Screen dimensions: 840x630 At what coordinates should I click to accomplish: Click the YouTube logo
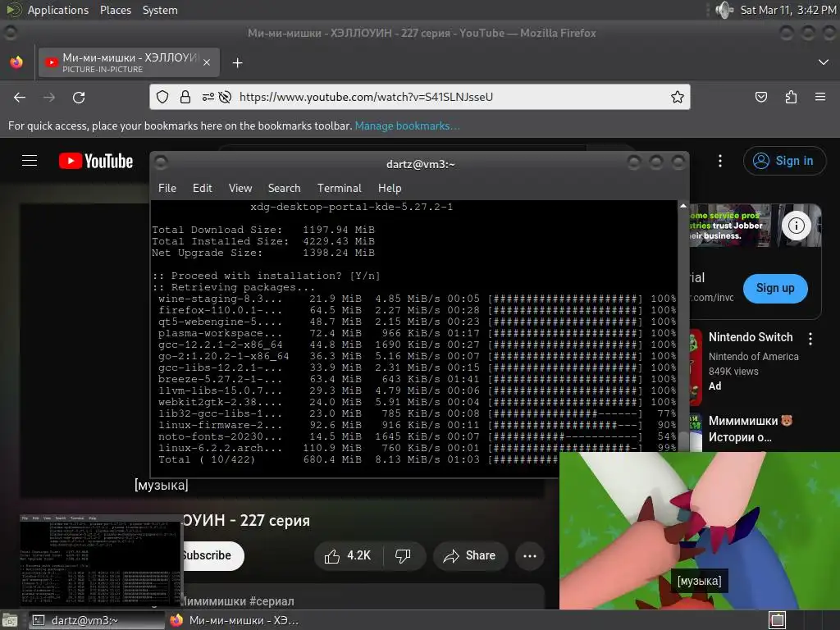[x=96, y=161]
